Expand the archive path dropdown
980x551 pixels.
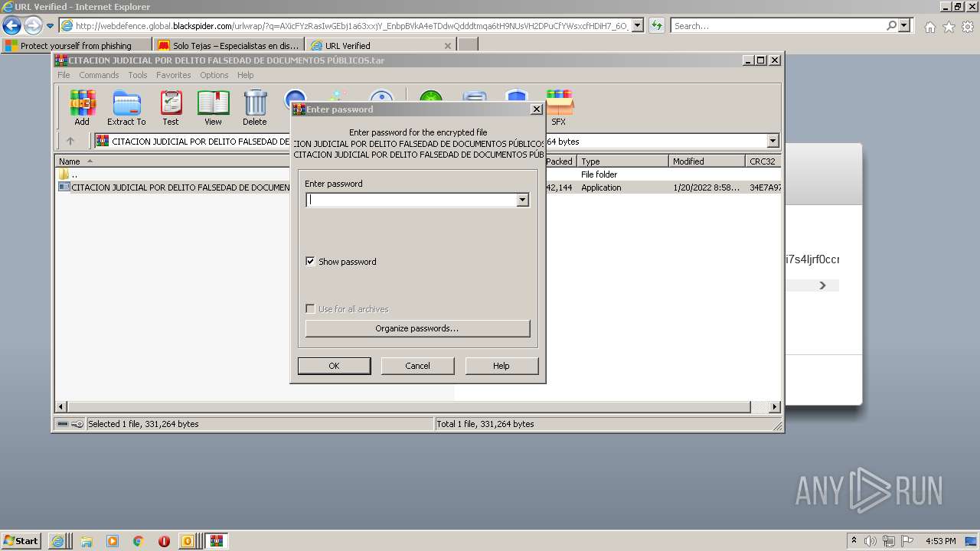773,141
